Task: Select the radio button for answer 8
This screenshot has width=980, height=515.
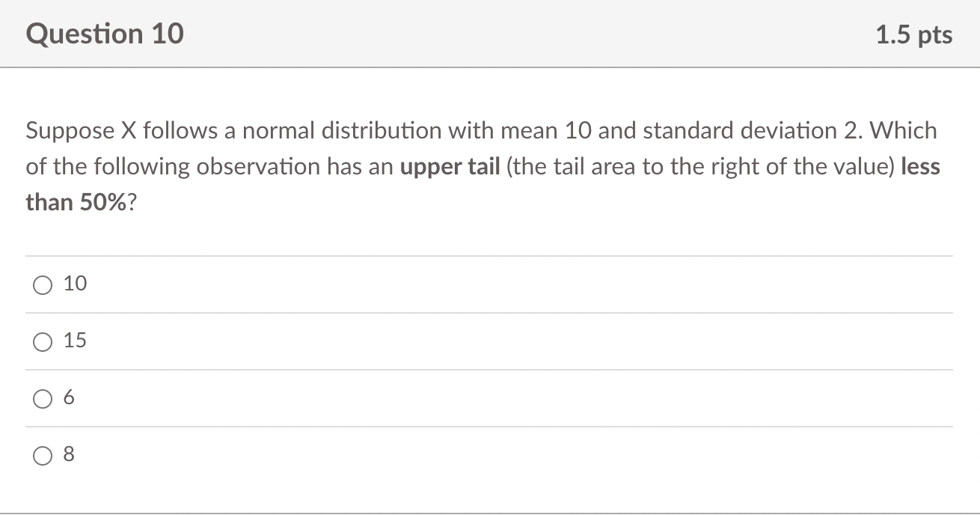Action: click(43, 454)
